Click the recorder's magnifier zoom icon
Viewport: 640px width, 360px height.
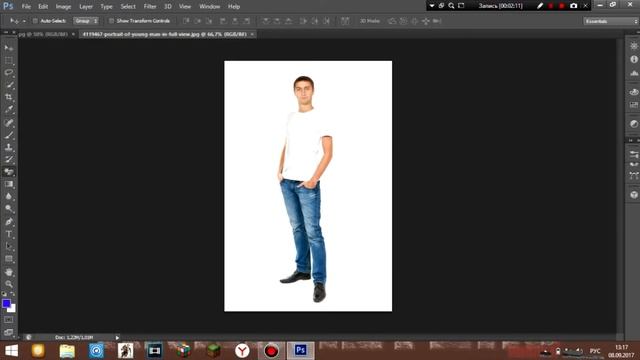(451, 6)
